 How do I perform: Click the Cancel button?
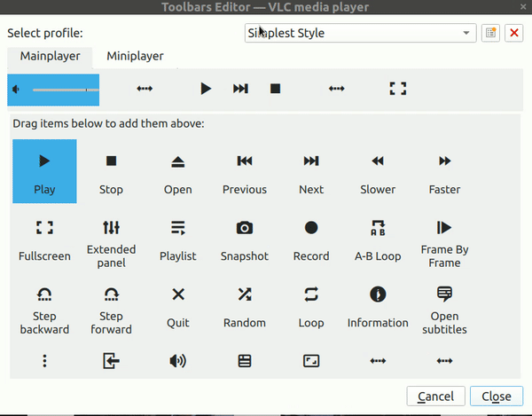coord(435,396)
